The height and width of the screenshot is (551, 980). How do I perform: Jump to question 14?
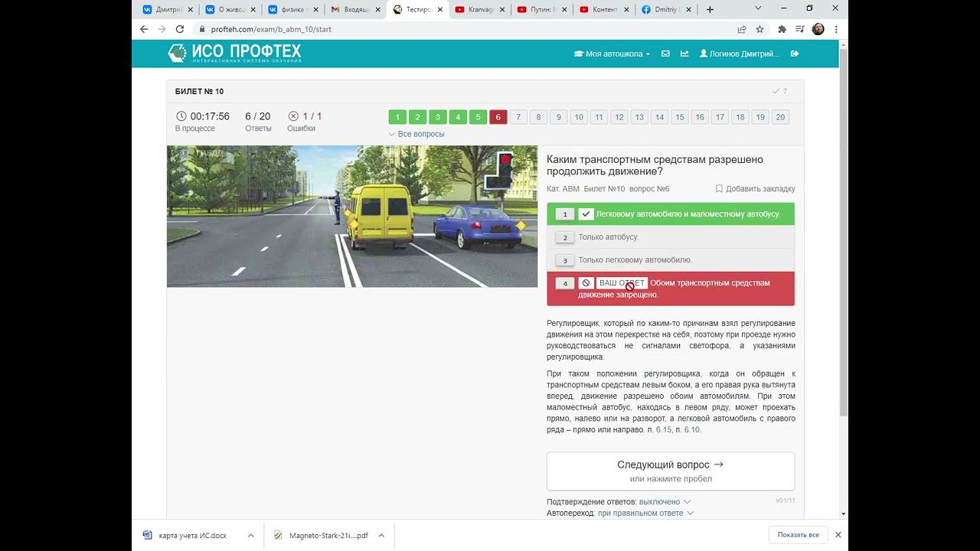coord(659,117)
